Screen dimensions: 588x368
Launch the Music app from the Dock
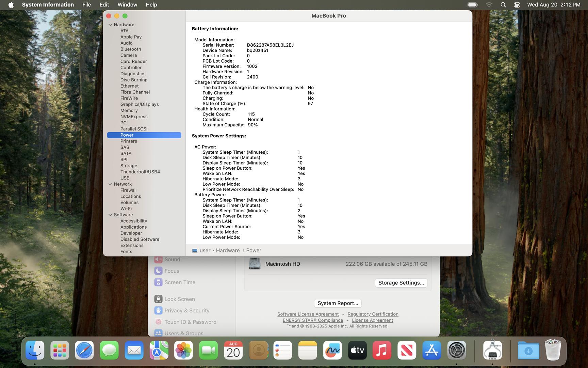(x=382, y=350)
